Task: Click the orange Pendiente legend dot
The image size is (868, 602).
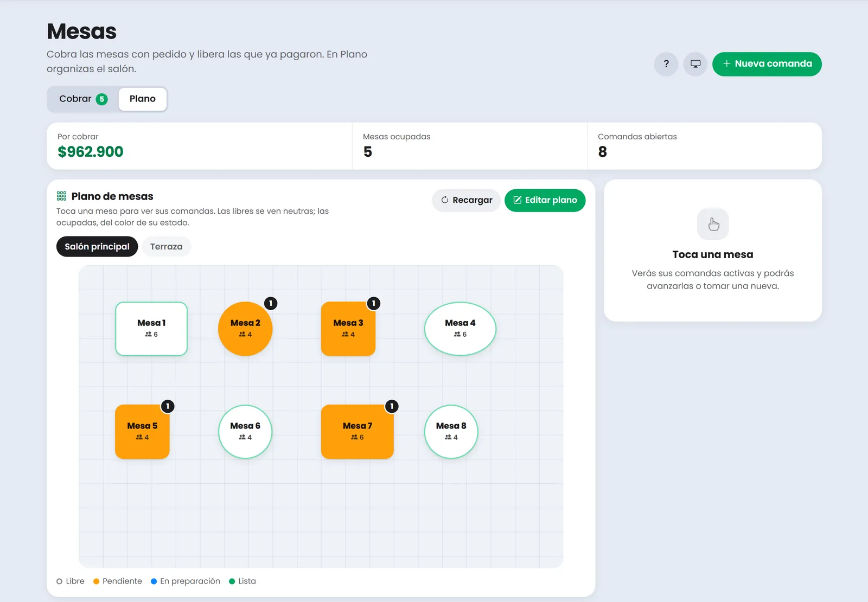Action: (x=96, y=581)
